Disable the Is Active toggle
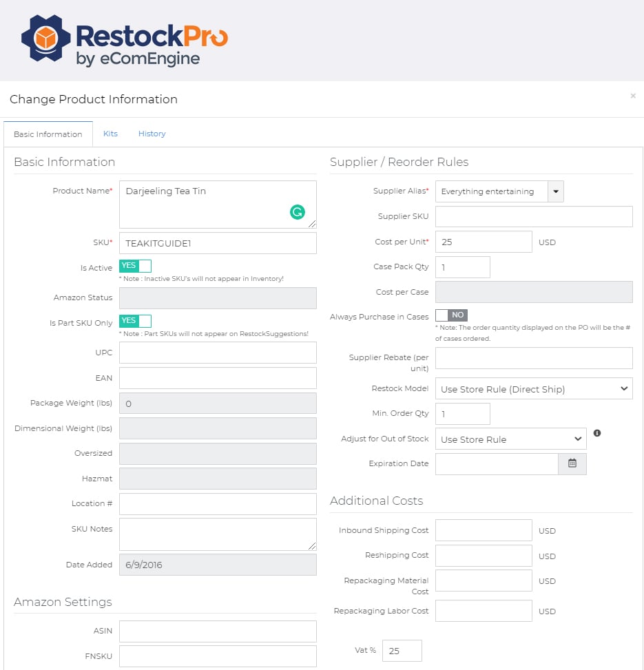 135,266
